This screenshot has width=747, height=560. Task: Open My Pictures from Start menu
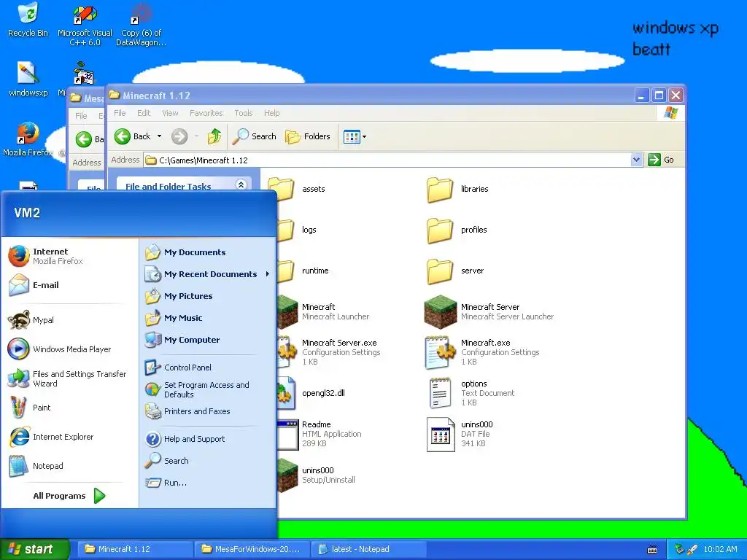click(x=208, y=296)
